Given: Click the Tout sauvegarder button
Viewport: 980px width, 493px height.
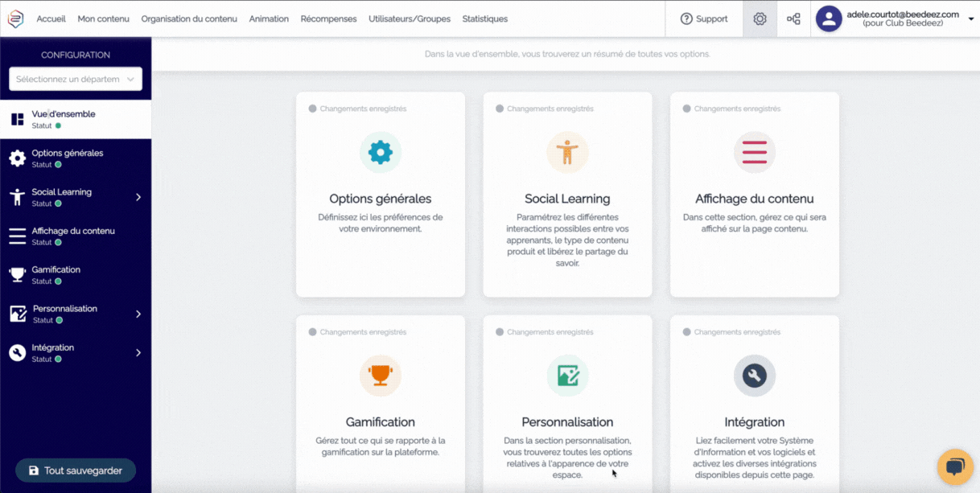Looking at the screenshot, I should coord(76,470).
